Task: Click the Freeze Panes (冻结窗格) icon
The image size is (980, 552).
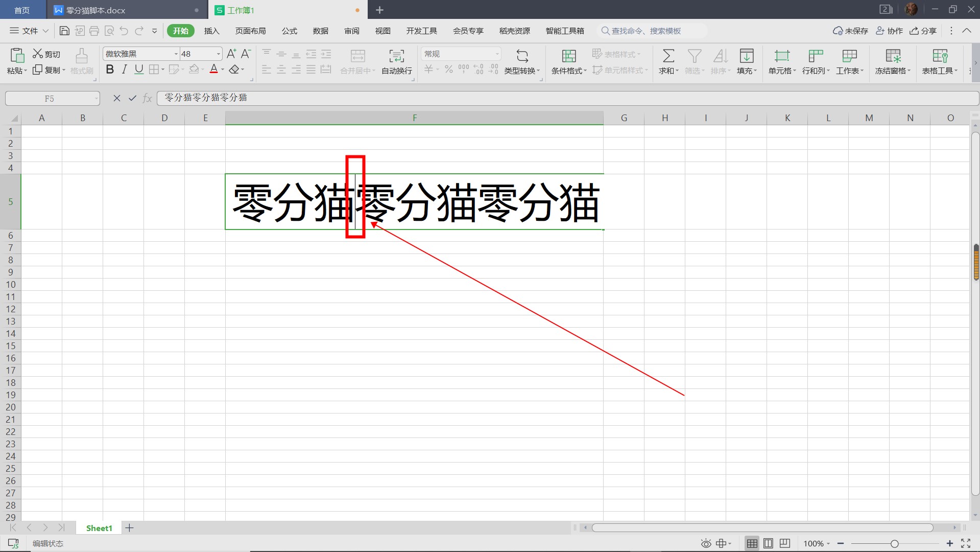Action: 893,56
